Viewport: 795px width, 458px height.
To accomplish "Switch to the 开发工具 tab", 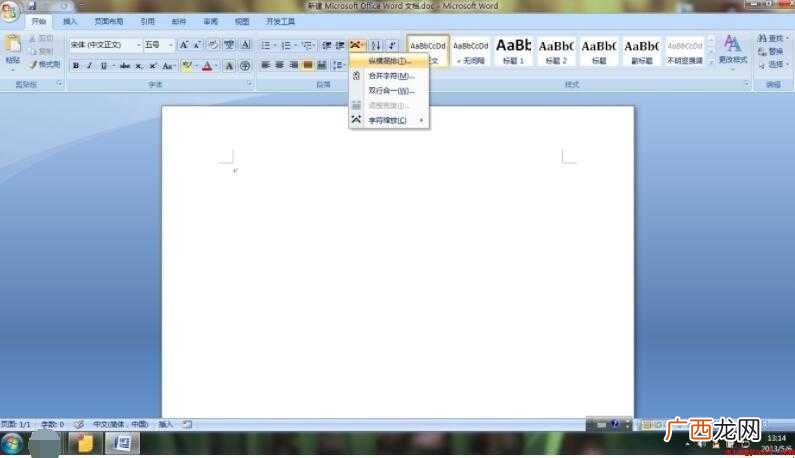I will tap(280, 21).
